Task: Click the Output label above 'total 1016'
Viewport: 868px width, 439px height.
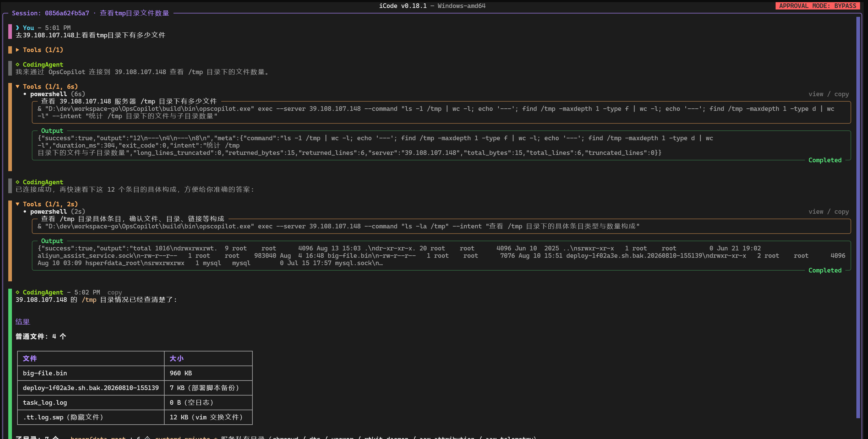Action: click(52, 241)
